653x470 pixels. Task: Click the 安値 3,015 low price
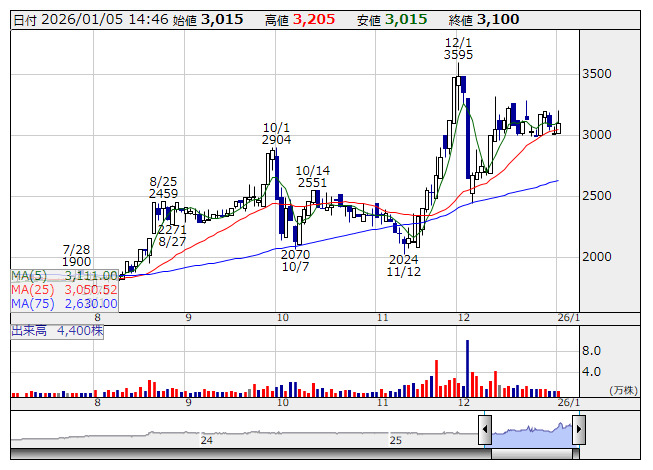(x=392, y=20)
